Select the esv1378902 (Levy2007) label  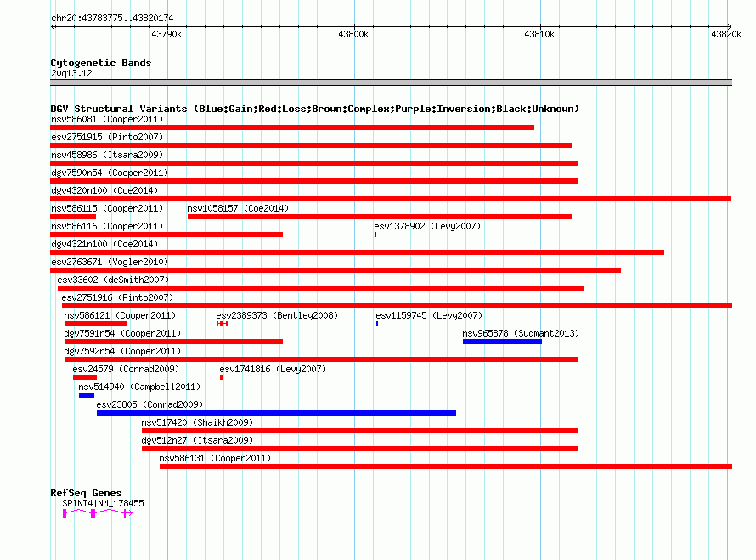tap(427, 226)
